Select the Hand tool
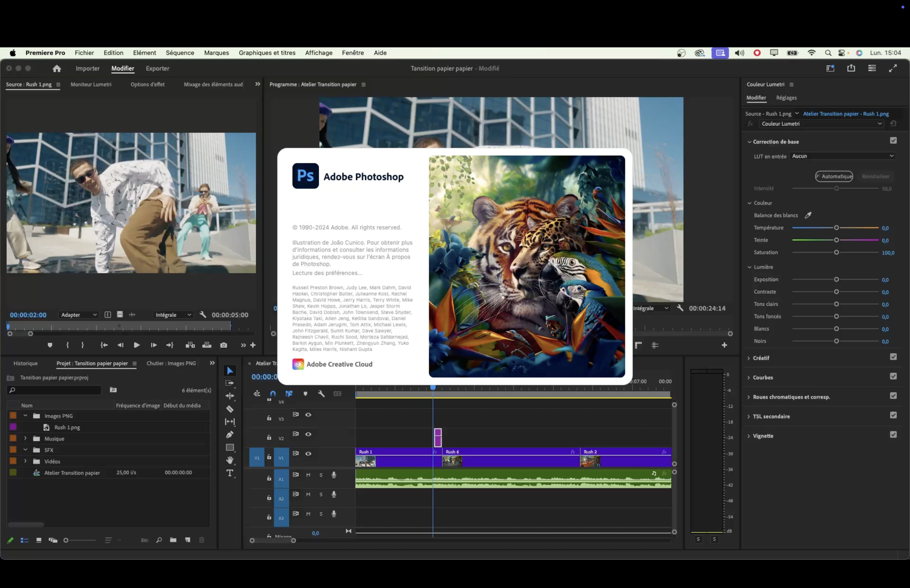 click(230, 460)
